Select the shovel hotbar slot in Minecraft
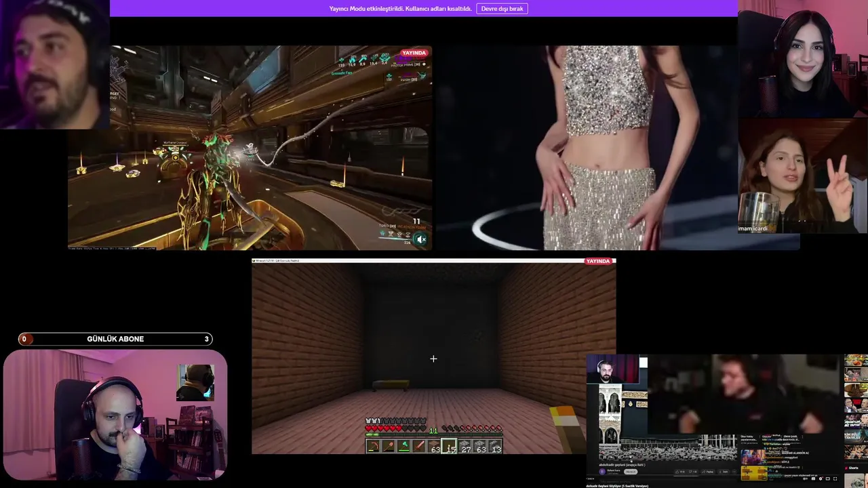The width and height of the screenshot is (868, 488). tap(389, 446)
